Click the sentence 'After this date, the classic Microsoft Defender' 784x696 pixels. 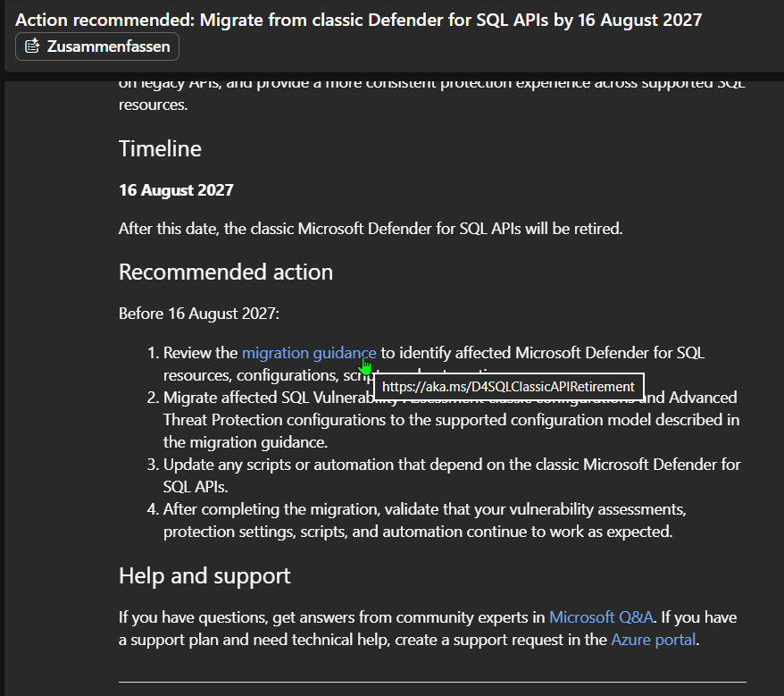click(x=371, y=229)
